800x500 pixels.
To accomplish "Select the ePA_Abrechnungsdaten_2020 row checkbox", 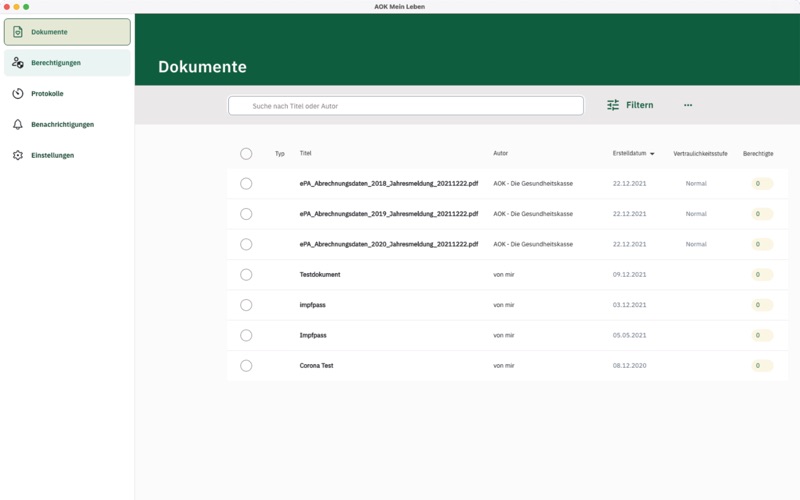I will (246, 244).
